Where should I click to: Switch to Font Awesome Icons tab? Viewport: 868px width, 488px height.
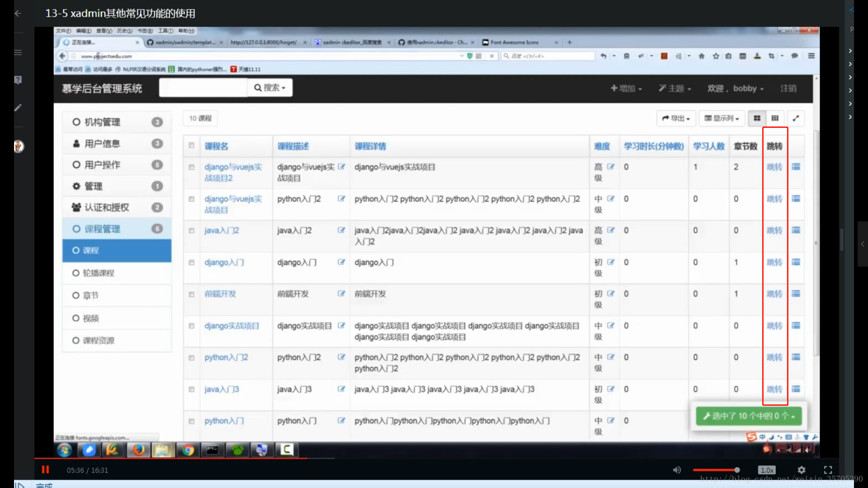pyautogui.click(x=519, y=42)
